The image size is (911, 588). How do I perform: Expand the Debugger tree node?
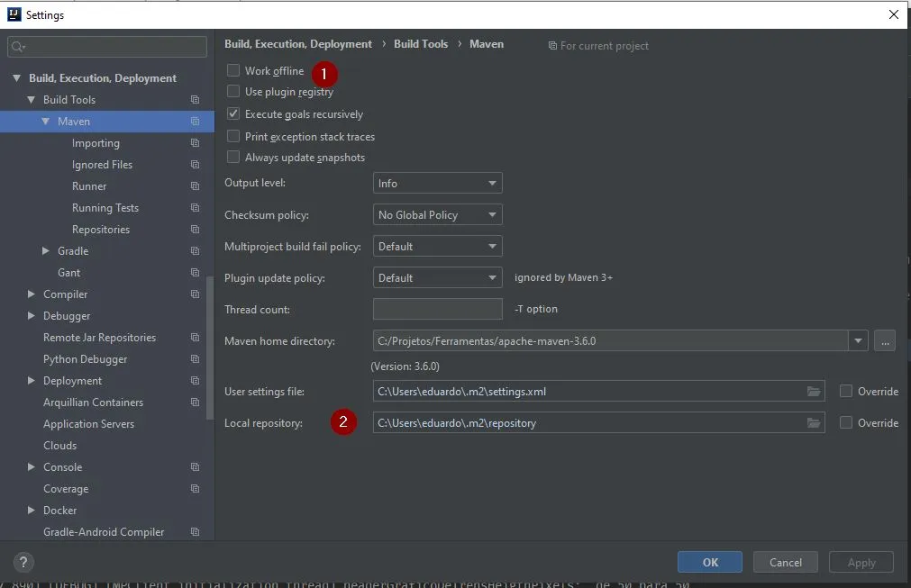32,316
